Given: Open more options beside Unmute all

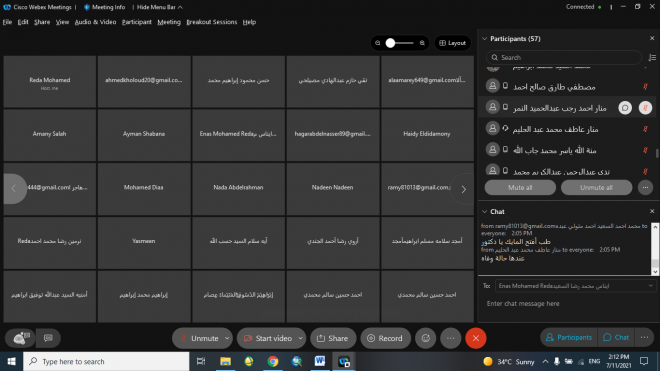Looking at the screenshot, I should tap(645, 187).
